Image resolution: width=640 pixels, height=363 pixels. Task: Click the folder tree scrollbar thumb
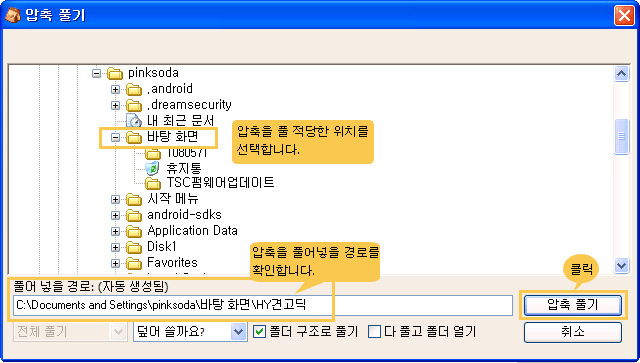pos(621,136)
